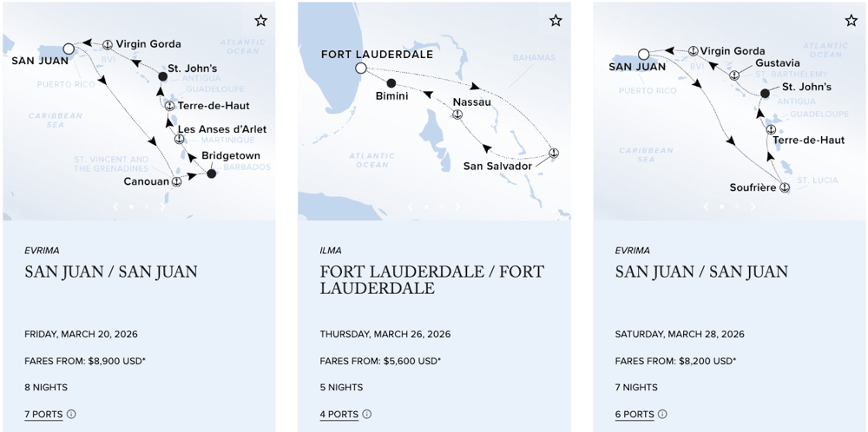Next slide arrow on first cruise map
Screen dimensions: 868x432
[x=162, y=207]
